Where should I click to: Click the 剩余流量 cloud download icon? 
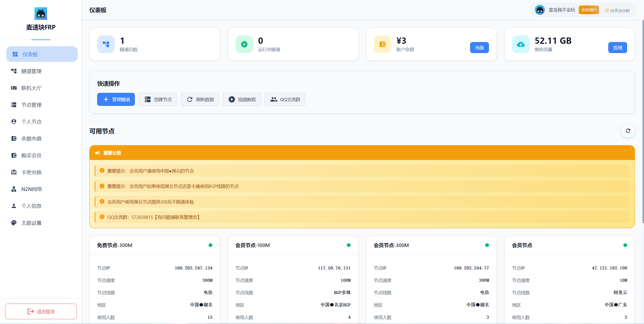click(521, 44)
